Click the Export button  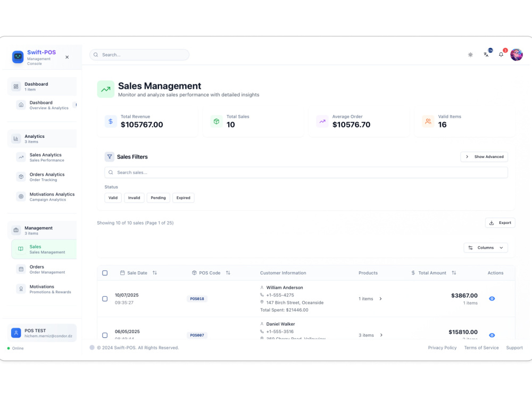pos(500,223)
